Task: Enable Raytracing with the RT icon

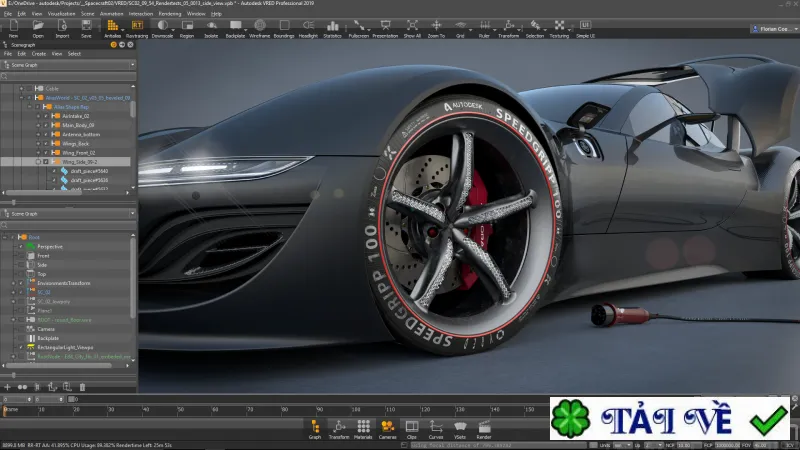Action: (137, 29)
